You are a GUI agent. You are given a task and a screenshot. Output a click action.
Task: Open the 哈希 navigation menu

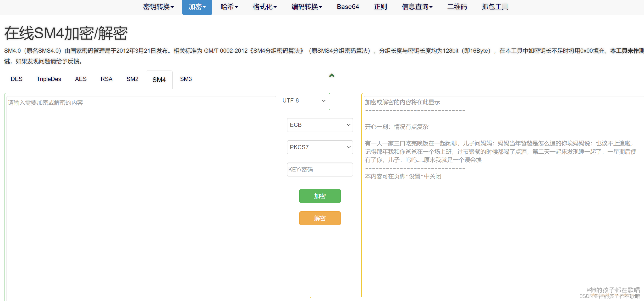pos(229,7)
